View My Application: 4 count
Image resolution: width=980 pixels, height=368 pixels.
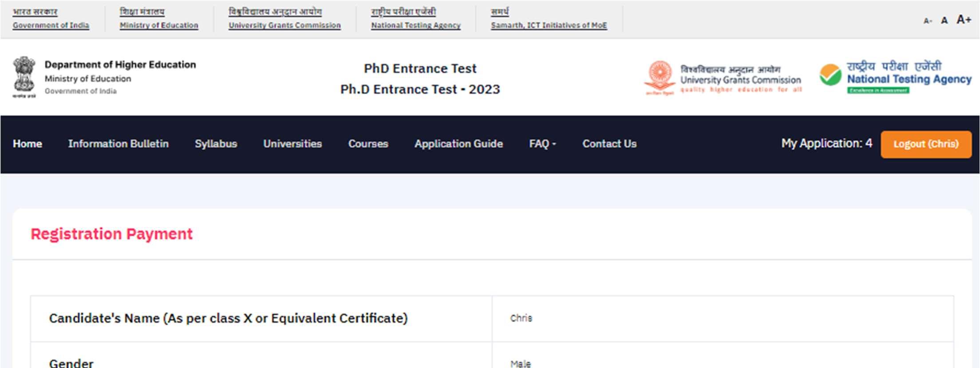[826, 143]
